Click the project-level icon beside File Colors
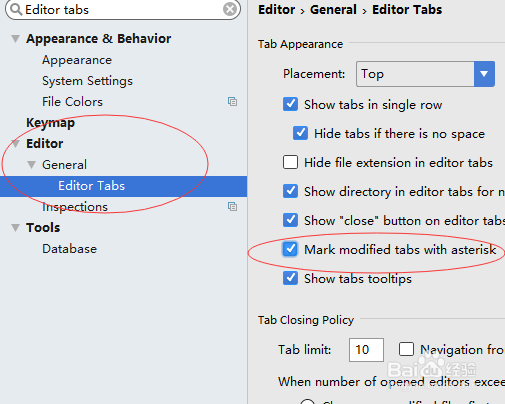Screen dimensions: 505x404 [x=232, y=101]
